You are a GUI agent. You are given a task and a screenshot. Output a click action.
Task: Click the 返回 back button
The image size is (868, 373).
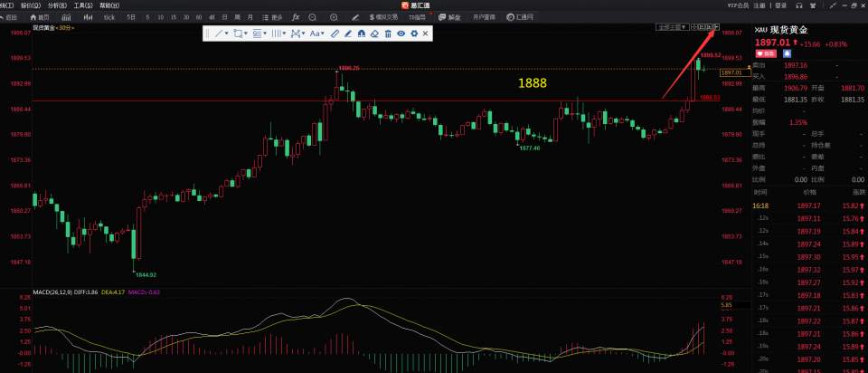pyautogui.click(x=8, y=17)
